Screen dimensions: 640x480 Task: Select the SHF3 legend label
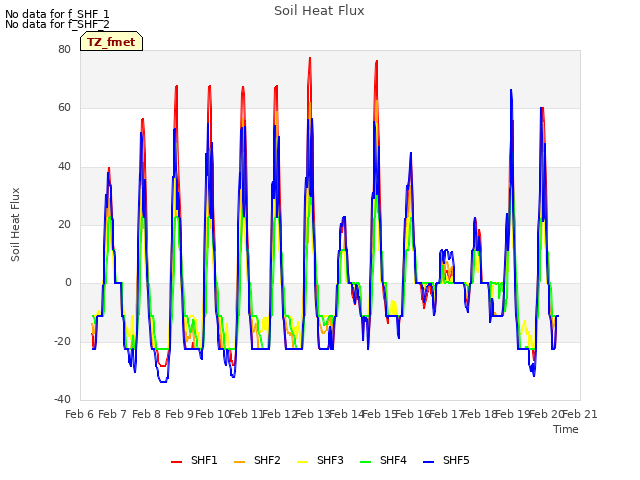point(330,460)
